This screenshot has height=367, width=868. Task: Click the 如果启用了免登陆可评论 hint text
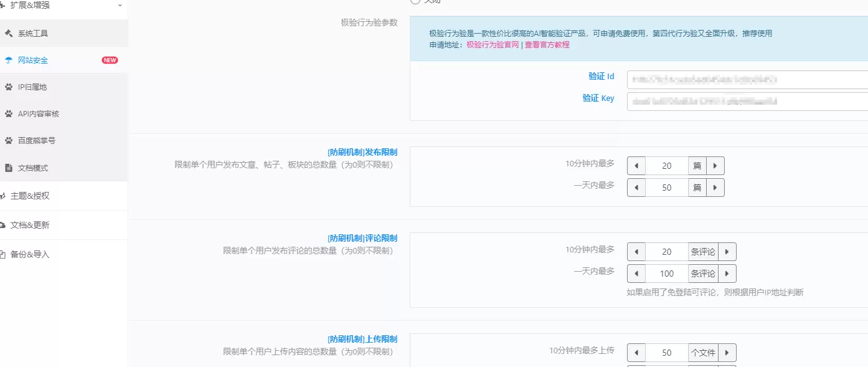[x=715, y=292]
